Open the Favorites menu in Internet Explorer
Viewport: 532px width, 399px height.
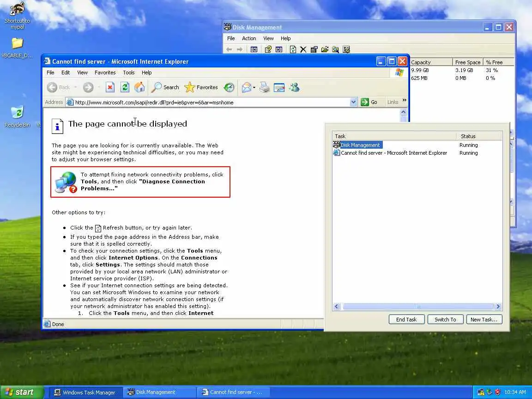(105, 73)
